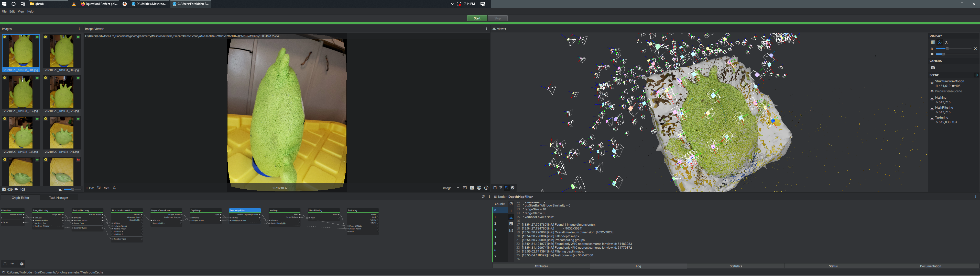Hide StructureFromMotion in the scene list
This screenshot has height=276, width=980.
(x=932, y=83)
